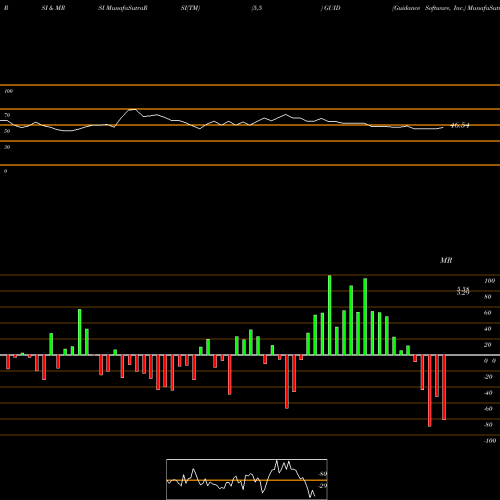The height and width of the screenshot is (500, 500).
Task: Click the tallest green histogram bar
Action: 330,315
